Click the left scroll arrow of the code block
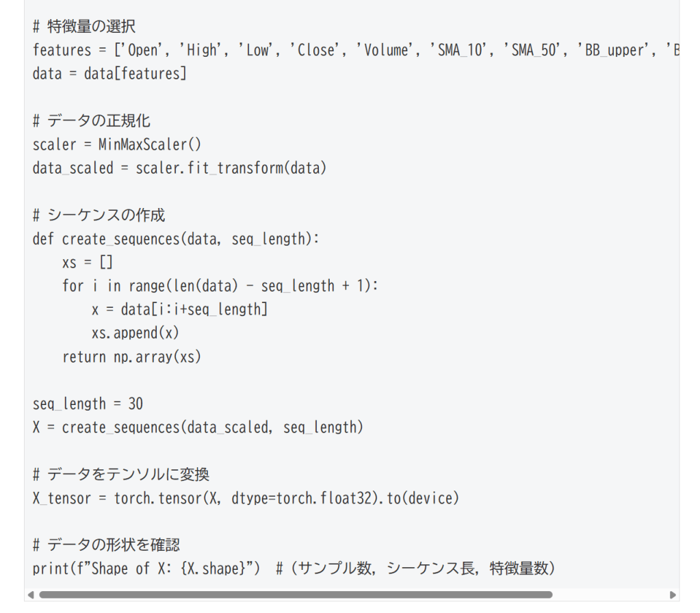Image resolution: width=700 pixels, height=613 pixels. point(30,595)
